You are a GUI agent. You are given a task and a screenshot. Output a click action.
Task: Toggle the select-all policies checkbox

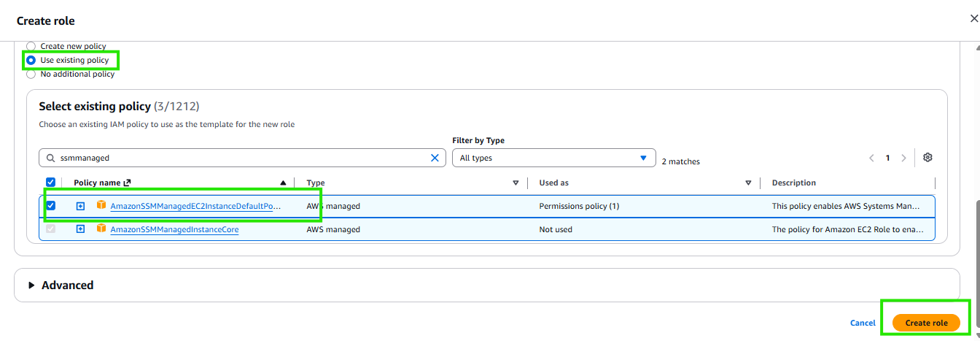(50, 183)
